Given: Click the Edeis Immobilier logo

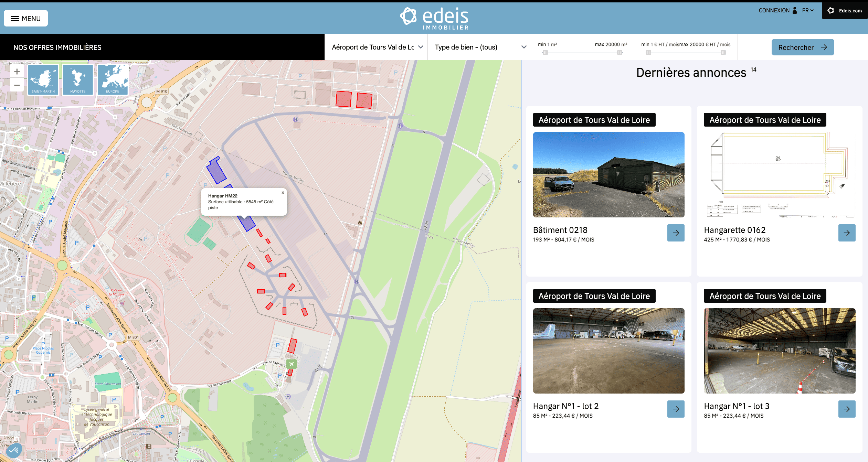Looking at the screenshot, I should point(434,17).
